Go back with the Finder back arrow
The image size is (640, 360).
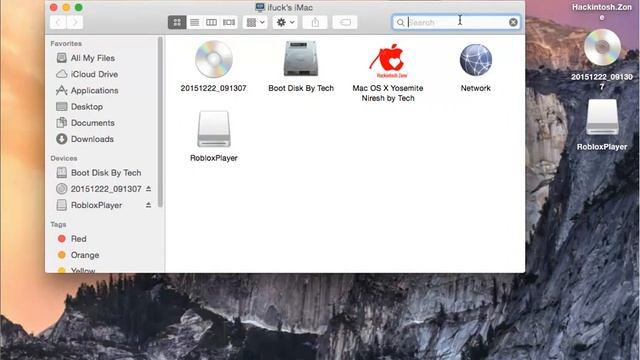58,22
